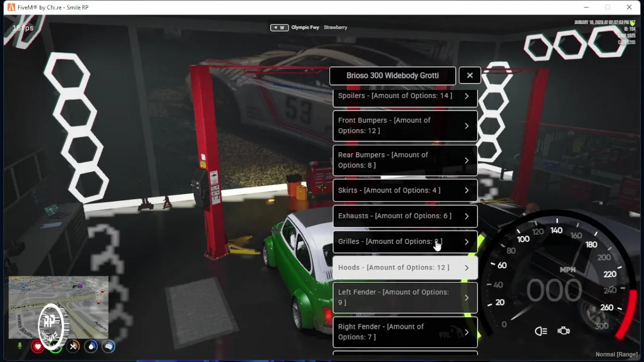Image resolution: width=644 pixels, height=362 pixels.
Task: Click the BANK $925 balance
Action: (x=626, y=36)
